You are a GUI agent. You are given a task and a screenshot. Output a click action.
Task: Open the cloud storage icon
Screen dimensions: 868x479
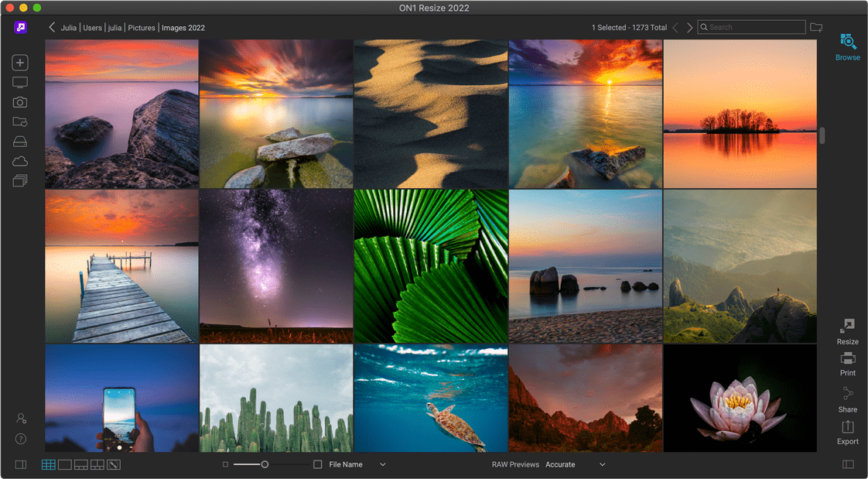[x=20, y=161]
